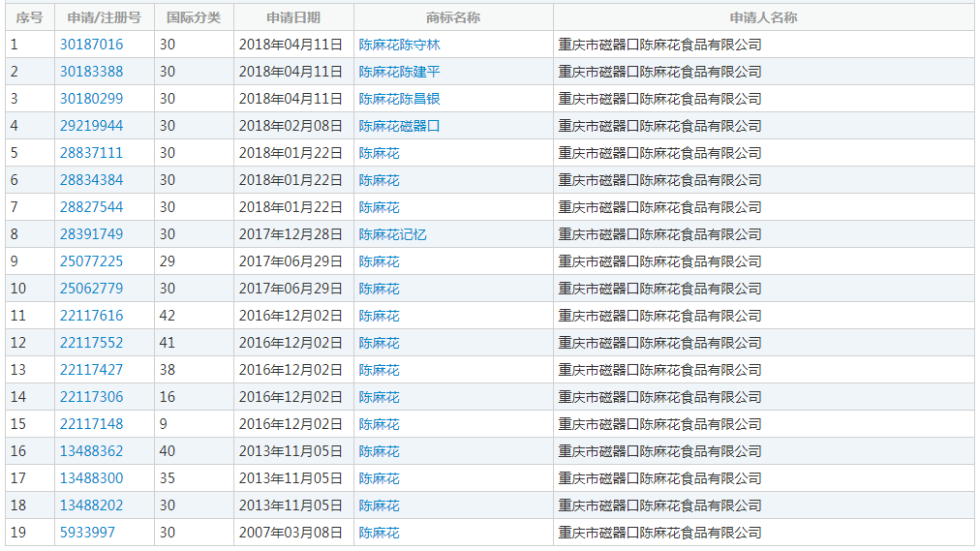Click the 申请人名称 column header
The height and width of the screenshot is (551, 980).
pyautogui.click(x=764, y=17)
